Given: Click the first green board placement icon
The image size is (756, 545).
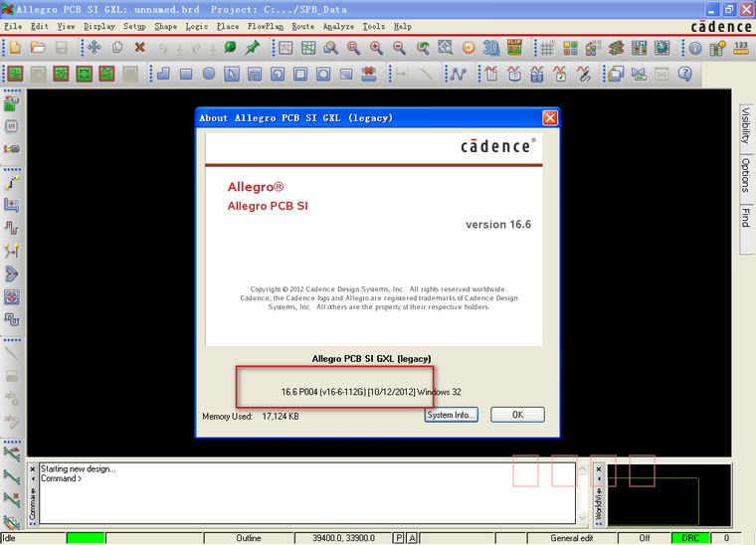Looking at the screenshot, I should [x=15, y=74].
